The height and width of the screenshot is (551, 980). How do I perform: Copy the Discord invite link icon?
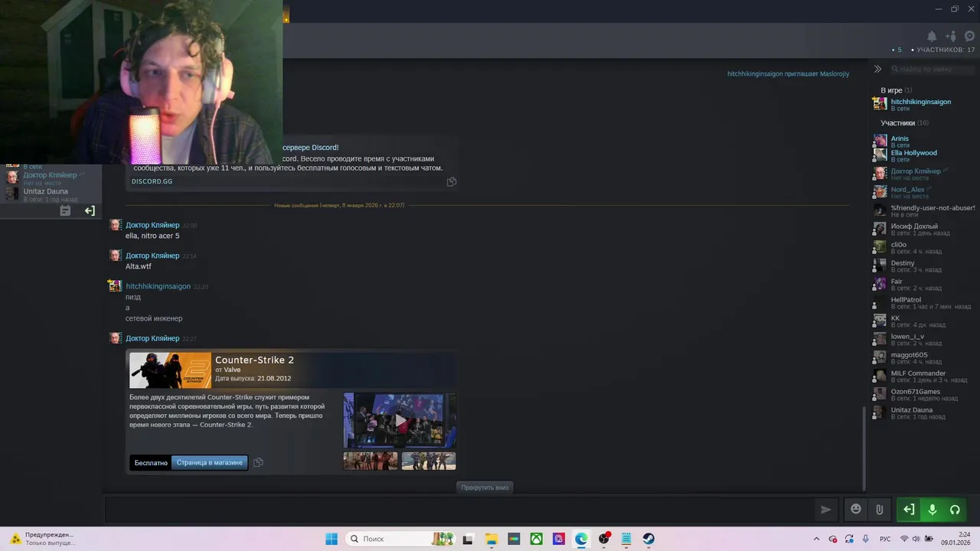[452, 181]
